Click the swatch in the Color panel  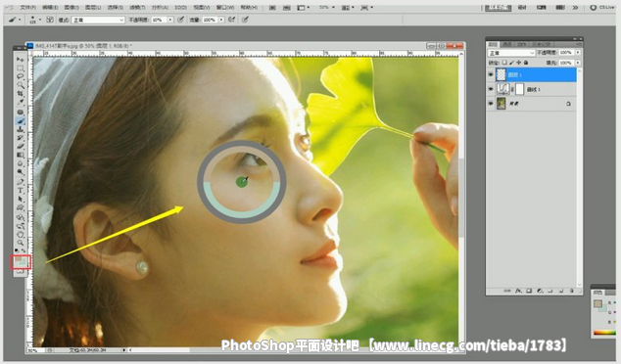pos(597,304)
